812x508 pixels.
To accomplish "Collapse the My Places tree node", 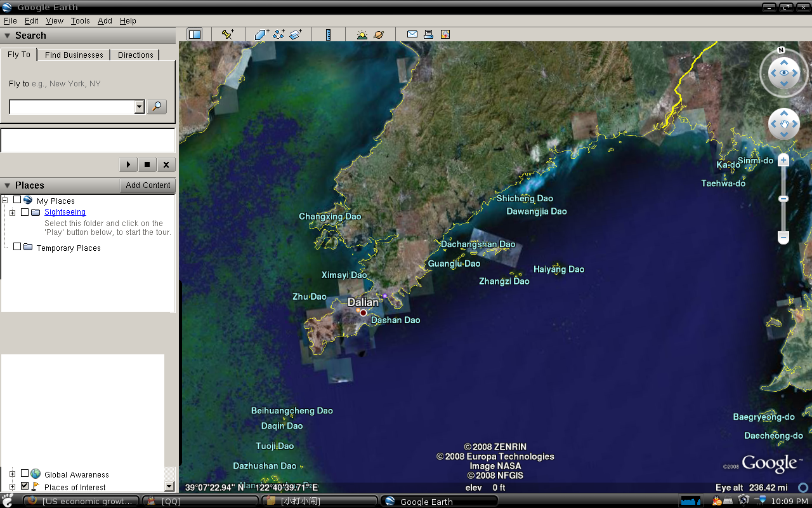I will pyautogui.click(x=5, y=200).
